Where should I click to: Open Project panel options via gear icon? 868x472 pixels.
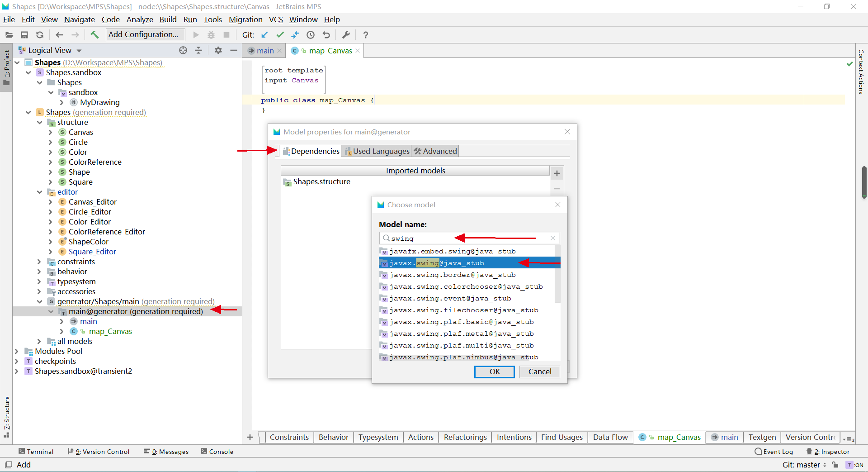[x=218, y=50]
